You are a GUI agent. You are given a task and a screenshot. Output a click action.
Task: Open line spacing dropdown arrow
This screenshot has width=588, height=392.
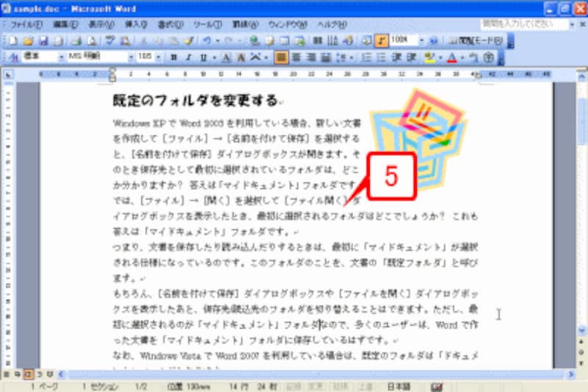coord(351,57)
